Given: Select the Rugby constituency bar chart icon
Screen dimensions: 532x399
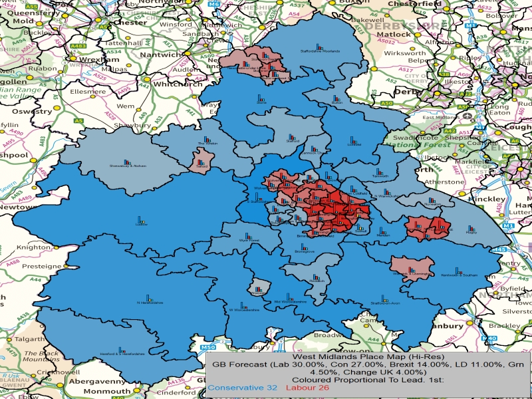Looking at the screenshot, I should (471, 229).
